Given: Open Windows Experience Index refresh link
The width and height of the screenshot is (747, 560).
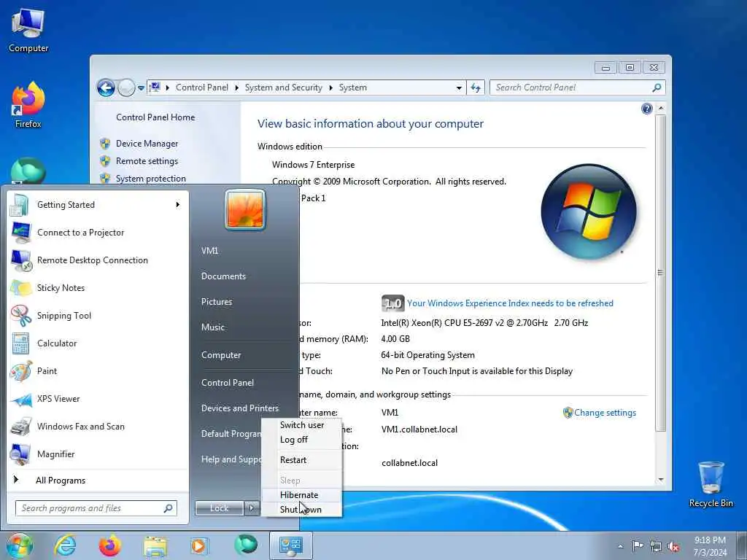Looking at the screenshot, I should click(510, 303).
